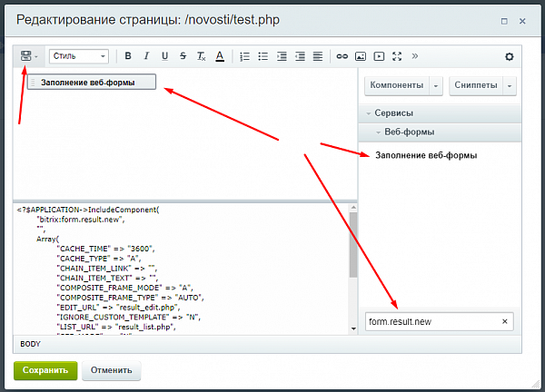This screenshot has width=545, height=392.
Task: Open text alignment options
Action: [x=318, y=56]
